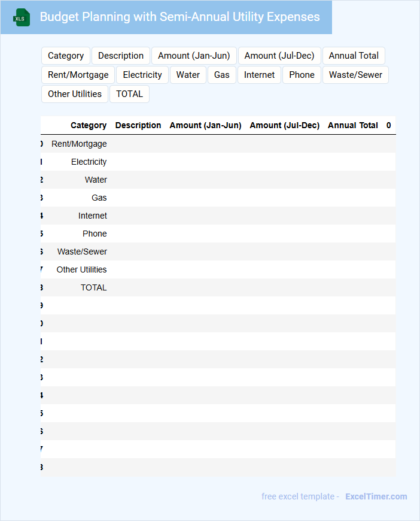This screenshot has width=420, height=521.
Task: Select the Gas row cell in table
Action: click(99, 198)
